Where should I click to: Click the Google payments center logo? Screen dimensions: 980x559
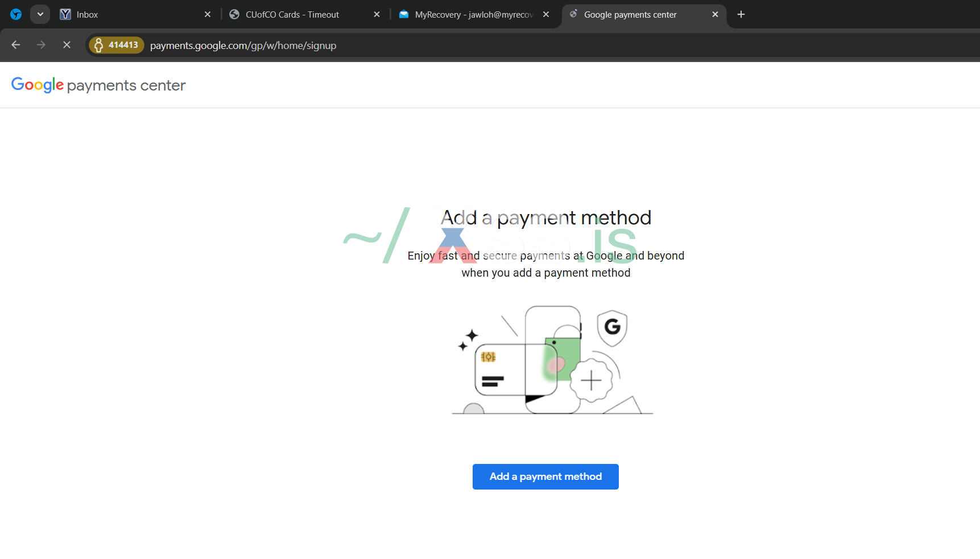pyautogui.click(x=98, y=85)
